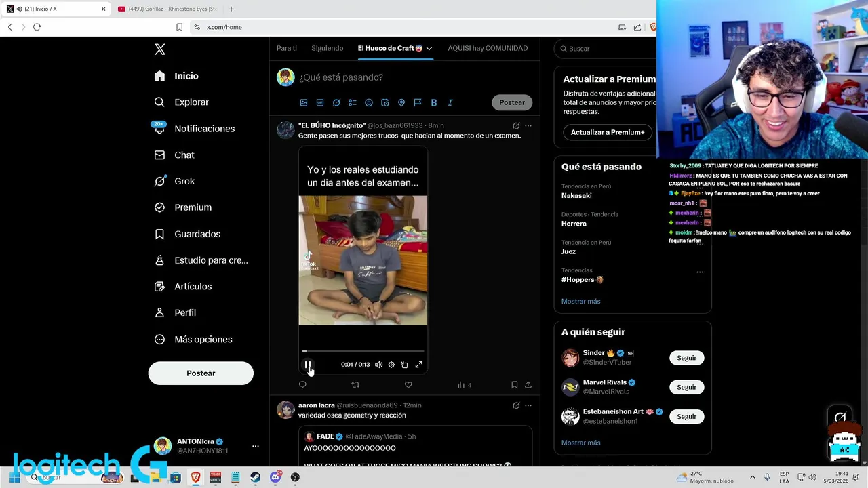
Task: Reply to EL BÚHO Incógnito's post
Action: [x=302, y=385]
